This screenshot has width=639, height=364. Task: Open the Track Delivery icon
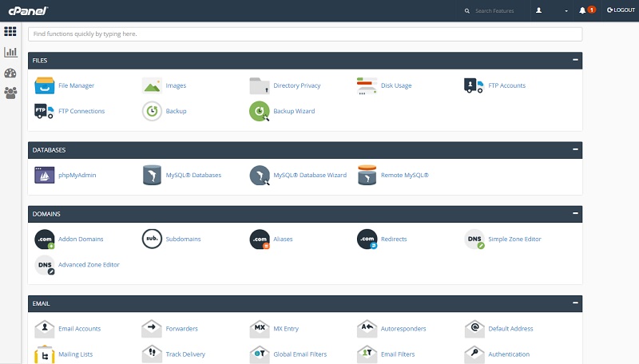point(152,354)
